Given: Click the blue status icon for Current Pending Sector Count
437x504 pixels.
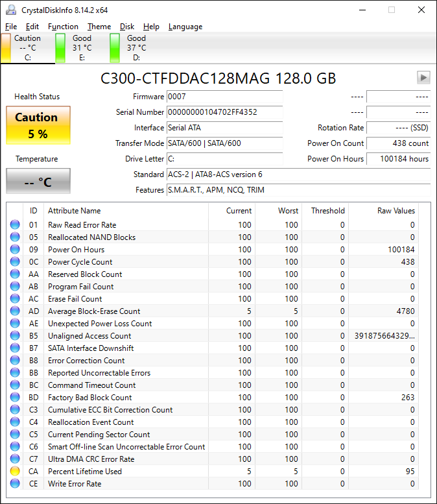Looking at the screenshot, I should 15,434.
